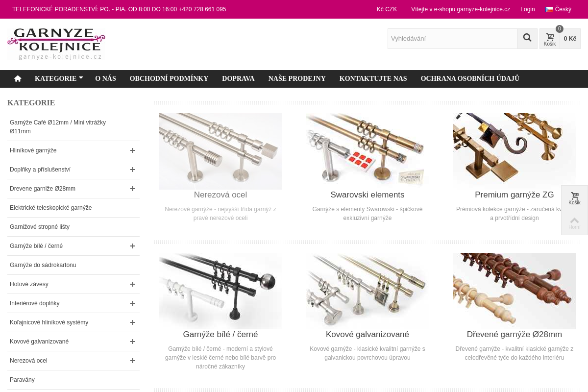Click the Login link

528,9
